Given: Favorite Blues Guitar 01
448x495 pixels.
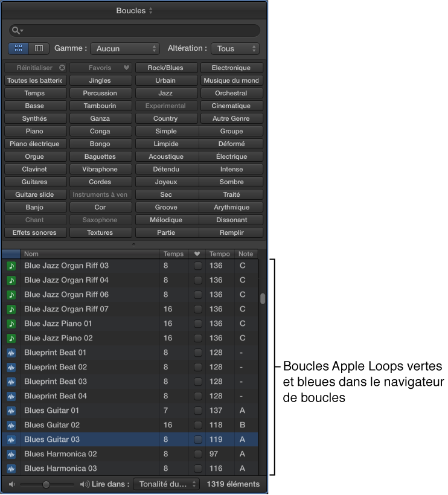Looking at the screenshot, I should 198,411.
